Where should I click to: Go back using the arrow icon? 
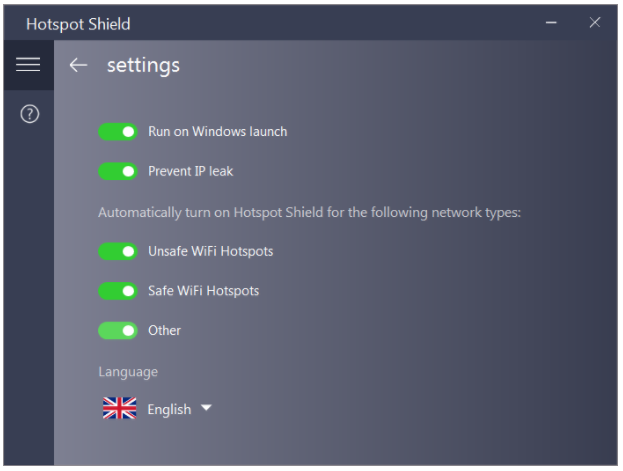click(x=78, y=65)
